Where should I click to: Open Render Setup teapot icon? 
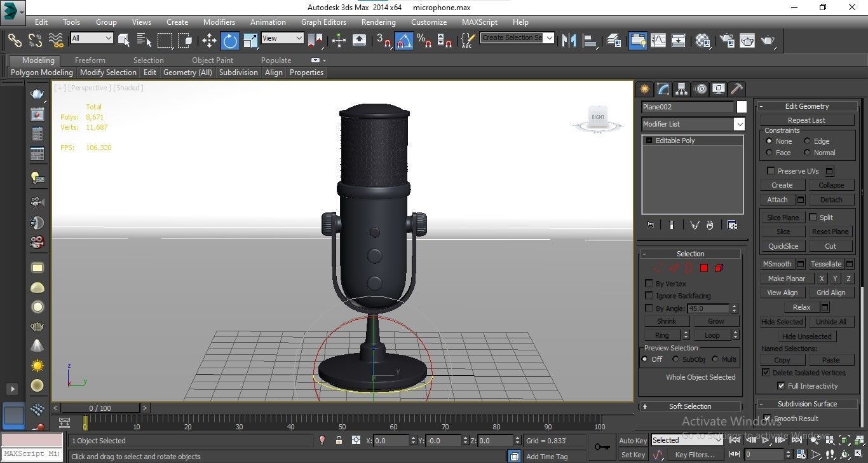coord(727,41)
